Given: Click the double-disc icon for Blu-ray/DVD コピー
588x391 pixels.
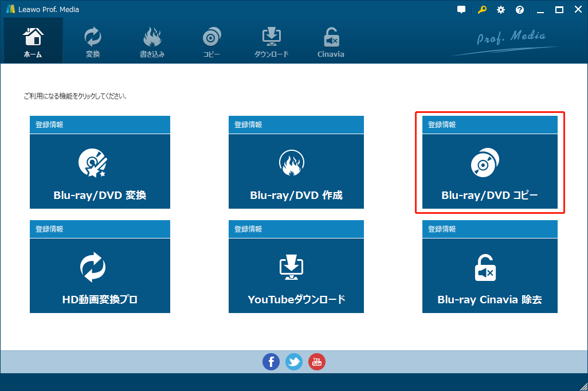Looking at the screenshot, I should (x=485, y=162).
